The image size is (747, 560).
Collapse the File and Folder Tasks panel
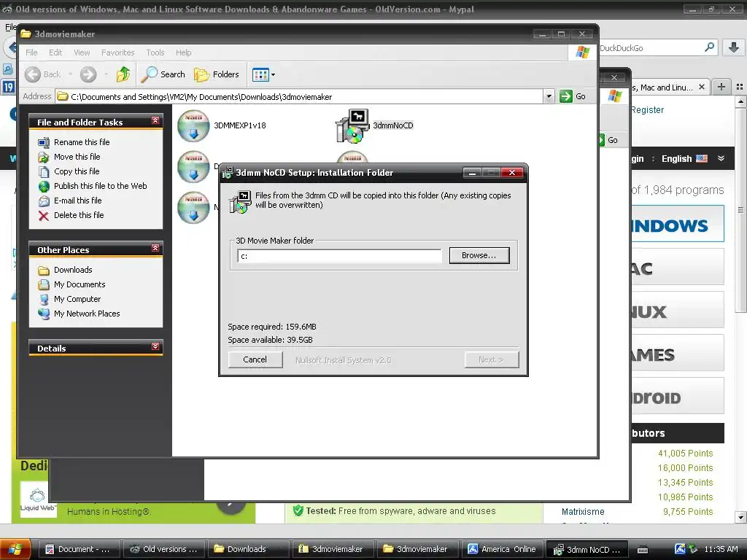tap(155, 121)
